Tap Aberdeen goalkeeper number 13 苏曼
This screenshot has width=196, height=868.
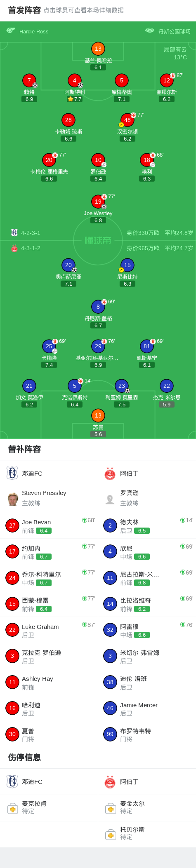(x=98, y=415)
